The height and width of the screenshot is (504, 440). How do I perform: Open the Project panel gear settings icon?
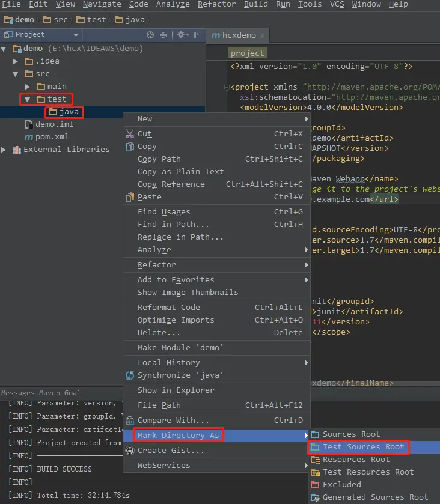pyautogui.click(x=182, y=35)
